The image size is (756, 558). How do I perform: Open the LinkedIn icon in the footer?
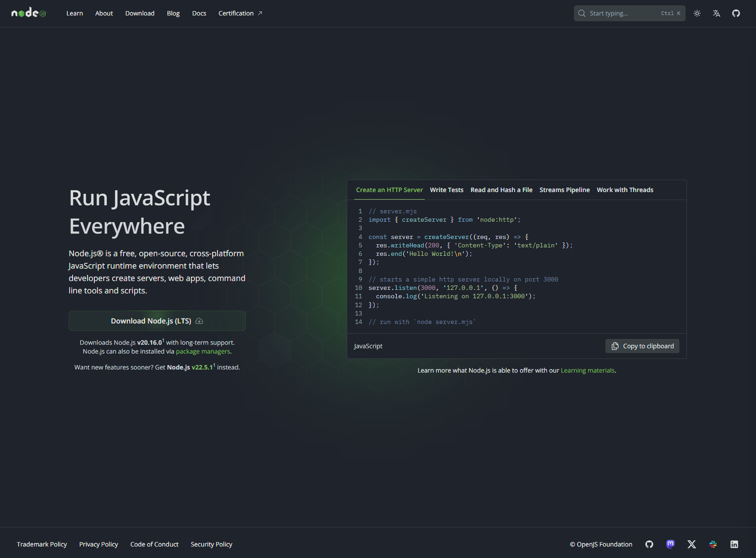pos(734,544)
